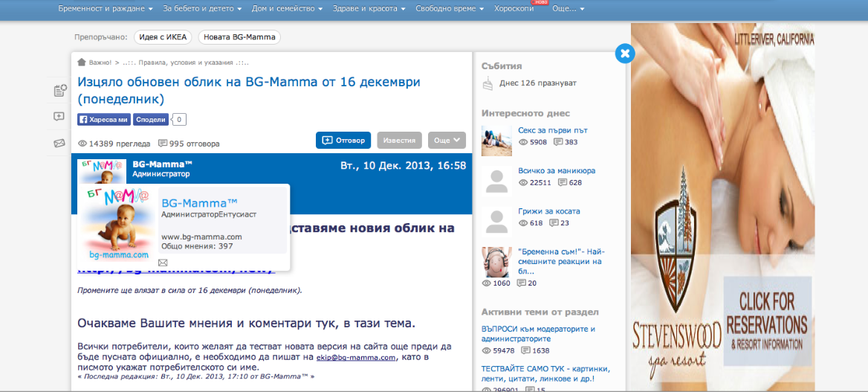Open the Бременност и раждане menu
This screenshot has width=868, height=392.
[106, 9]
